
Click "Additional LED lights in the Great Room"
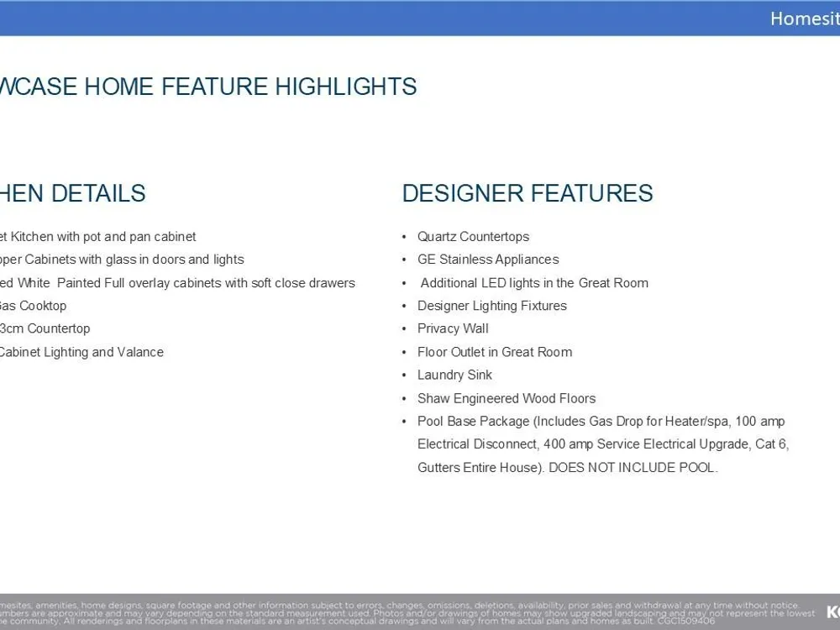[x=534, y=283]
